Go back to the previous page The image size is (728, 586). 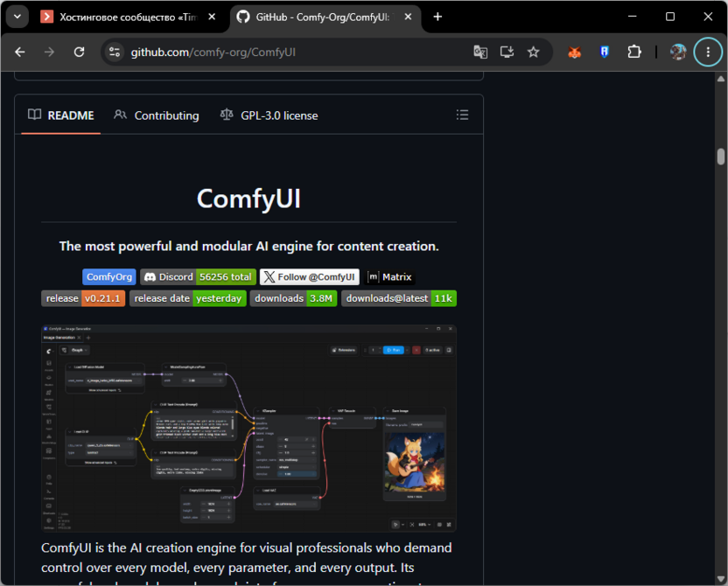pos(19,52)
